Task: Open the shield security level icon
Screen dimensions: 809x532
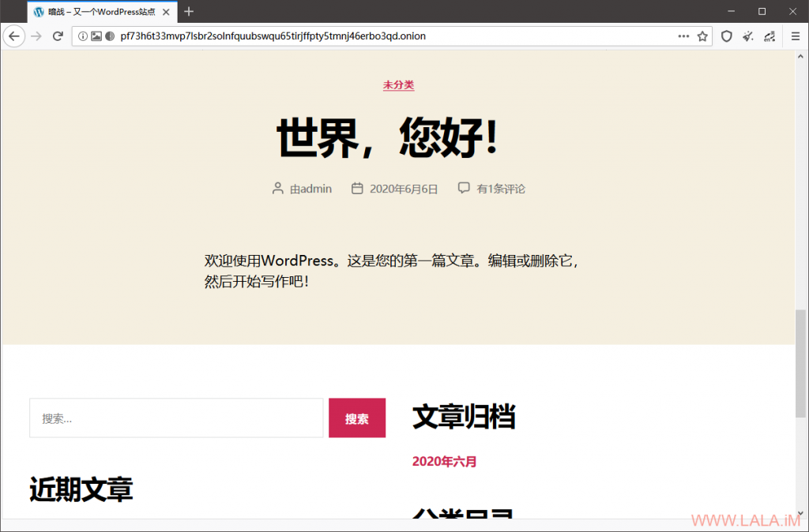Action: (x=726, y=36)
